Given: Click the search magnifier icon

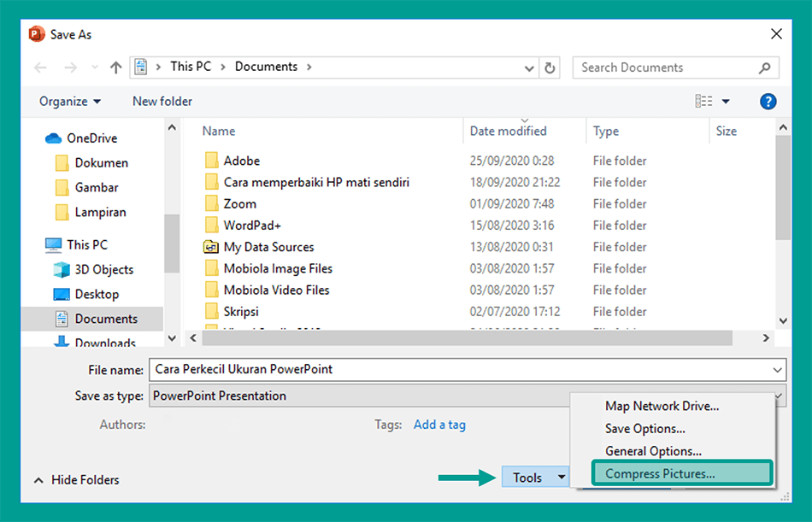Looking at the screenshot, I should click(764, 67).
